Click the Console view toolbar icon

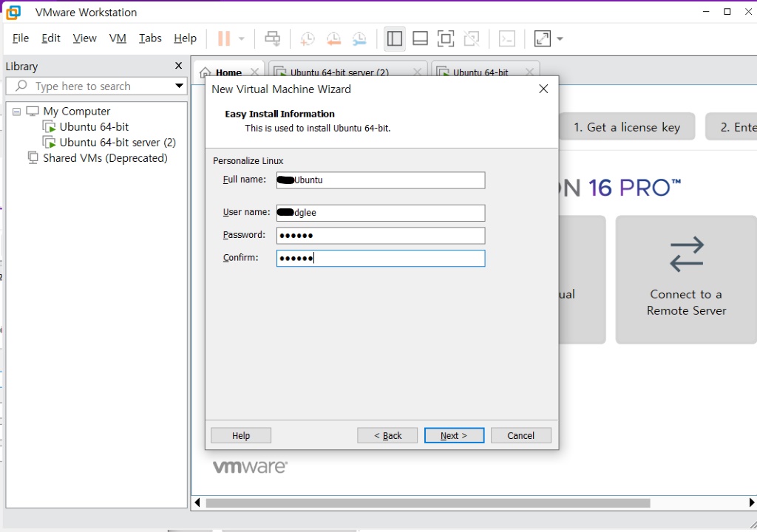pos(507,38)
